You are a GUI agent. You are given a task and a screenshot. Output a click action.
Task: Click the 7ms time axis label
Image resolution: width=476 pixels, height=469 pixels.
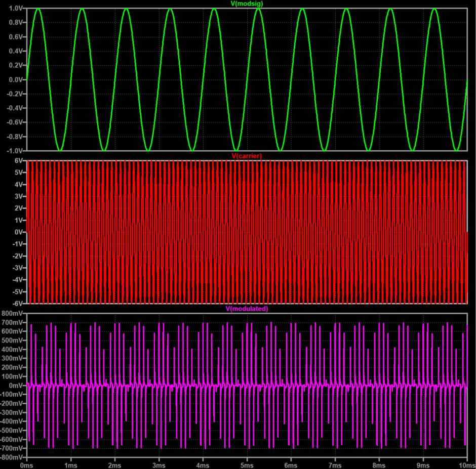(x=335, y=465)
